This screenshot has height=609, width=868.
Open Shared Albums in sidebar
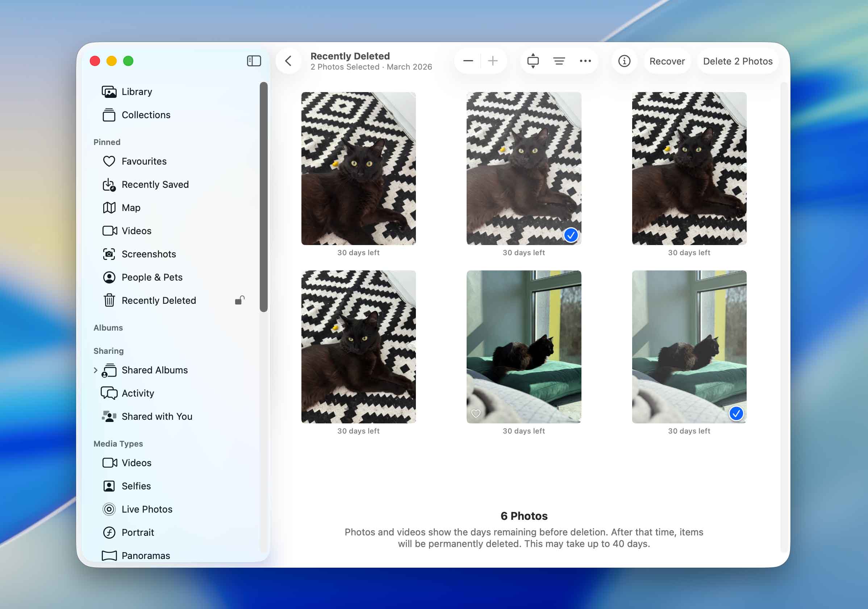pos(174,370)
